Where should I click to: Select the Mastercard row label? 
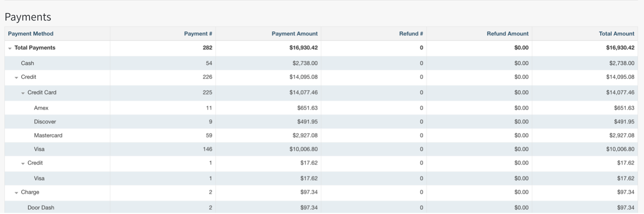pyautogui.click(x=48, y=135)
